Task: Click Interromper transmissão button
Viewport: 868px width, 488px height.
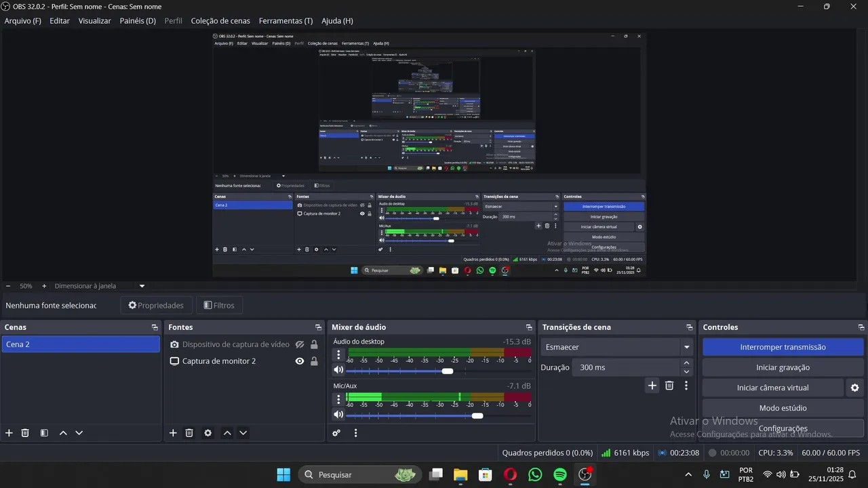Action: pos(783,347)
